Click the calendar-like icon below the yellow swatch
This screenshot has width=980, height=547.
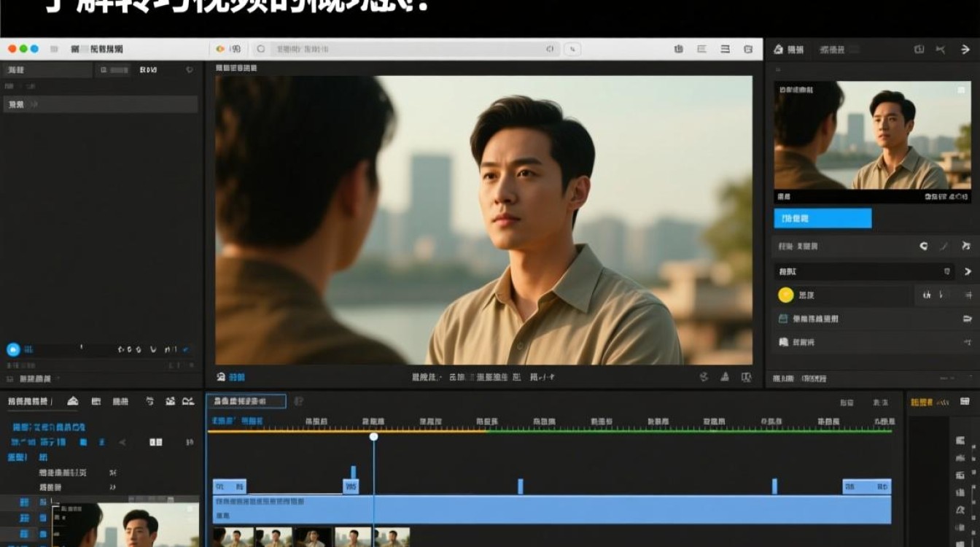click(783, 319)
